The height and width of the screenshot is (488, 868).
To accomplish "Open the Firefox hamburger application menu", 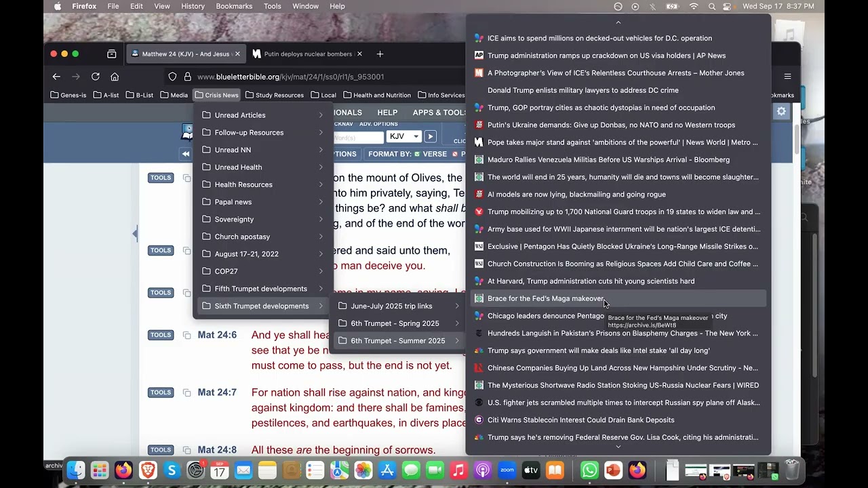I will pos(787,77).
